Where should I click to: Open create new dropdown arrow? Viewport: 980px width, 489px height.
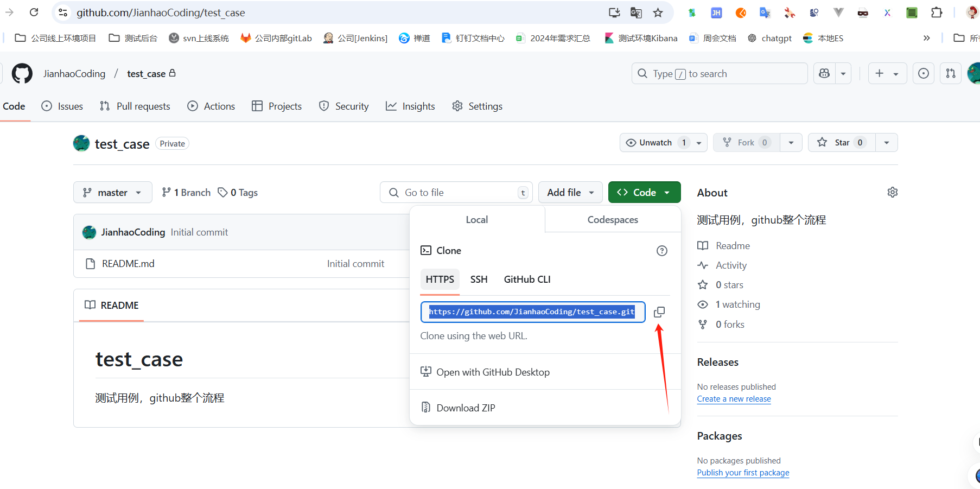point(896,73)
